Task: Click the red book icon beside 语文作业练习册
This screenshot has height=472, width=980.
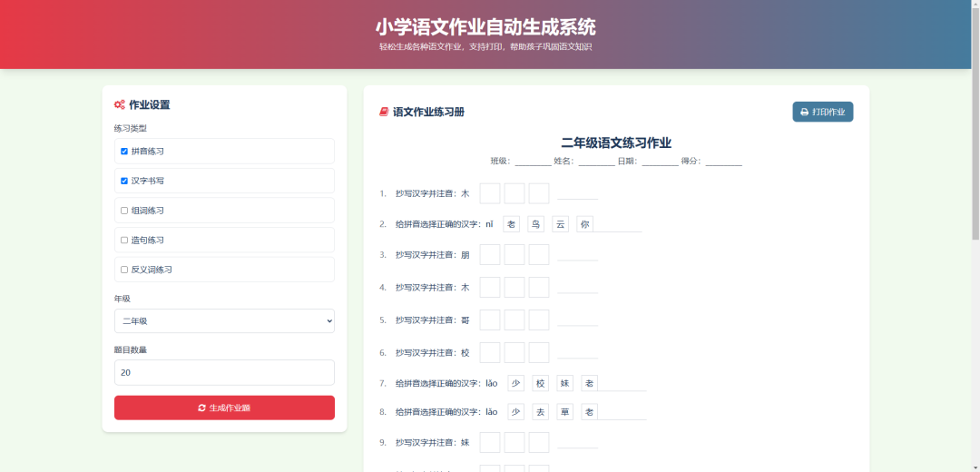Action: [x=384, y=112]
